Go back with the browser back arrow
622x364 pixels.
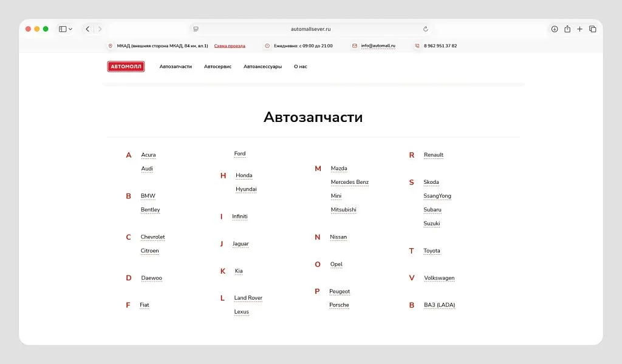[x=87, y=29]
